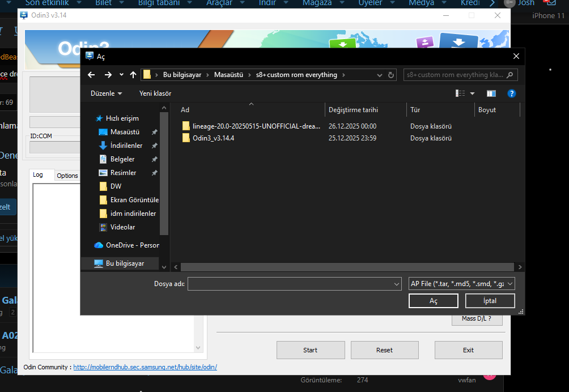This screenshot has height=392, width=569.
Task: Open Belgeler in the navigation pane
Action: click(122, 159)
